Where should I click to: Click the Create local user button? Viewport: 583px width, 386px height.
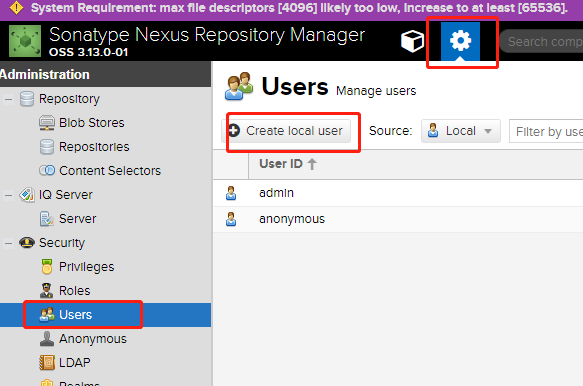pyautogui.click(x=287, y=131)
